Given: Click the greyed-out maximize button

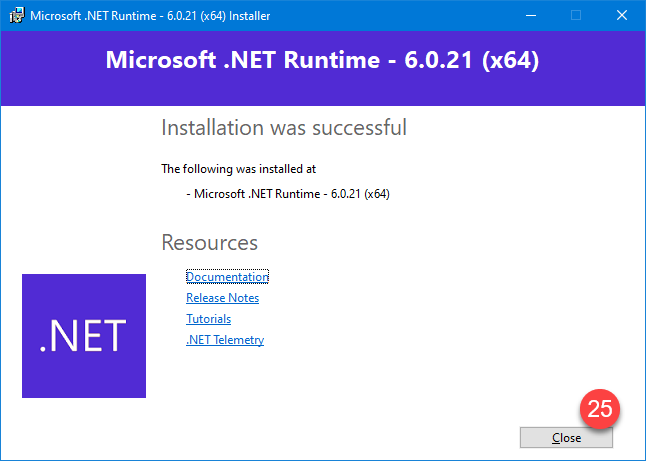Looking at the screenshot, I should 576,16.
